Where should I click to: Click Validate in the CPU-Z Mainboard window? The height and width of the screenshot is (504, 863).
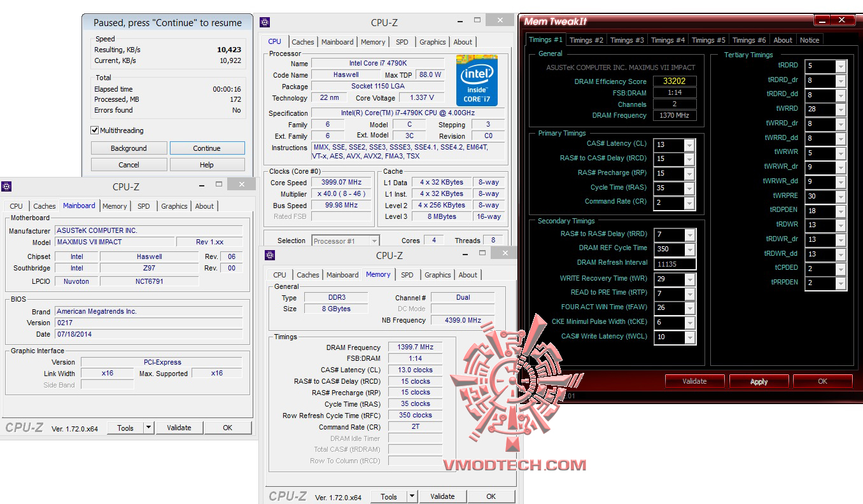[x=179, y=428]
